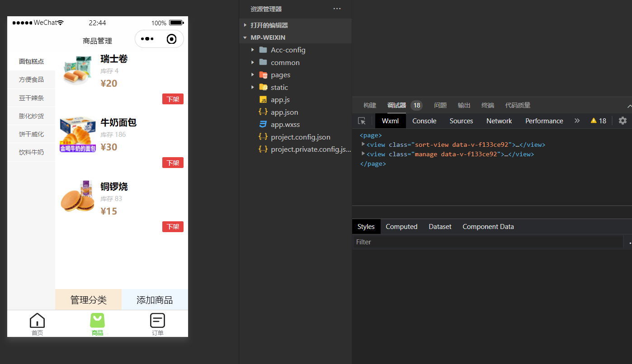Select the common folder icon
The width and height of the screenshot is (632, 364).
click(x=263, y=62)
